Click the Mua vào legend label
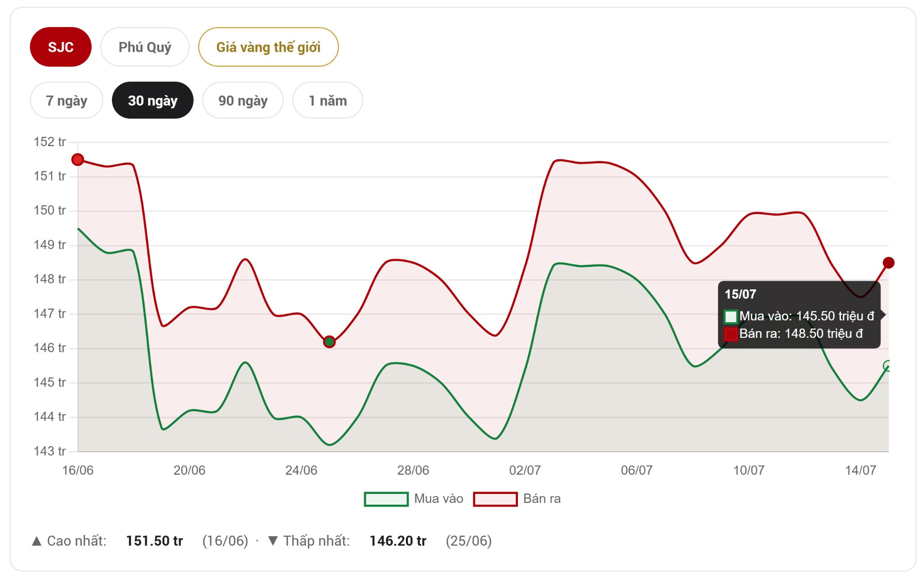 (439, 498)
